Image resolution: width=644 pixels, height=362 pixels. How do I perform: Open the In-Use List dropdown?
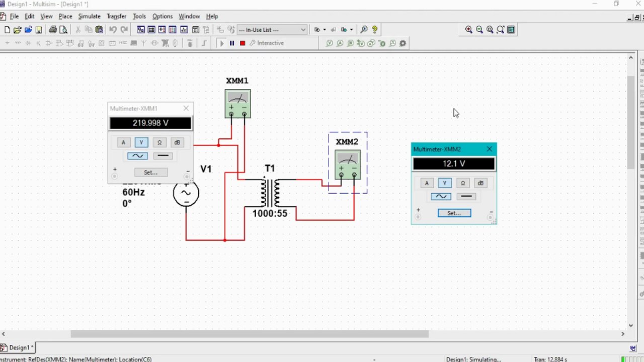pos(272,30)
